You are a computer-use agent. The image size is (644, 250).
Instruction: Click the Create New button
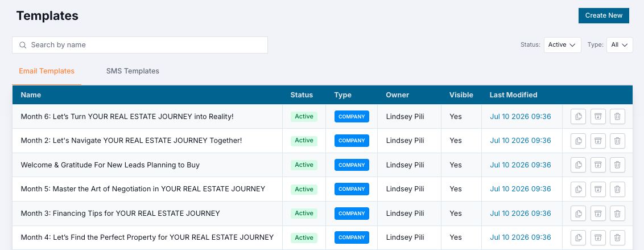tap(604, 15)
